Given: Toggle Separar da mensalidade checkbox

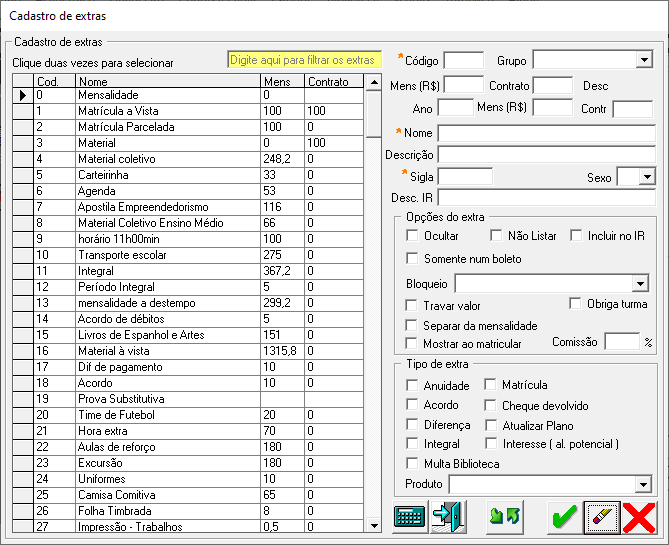Looking at the screenshot, I should [411, 326].
